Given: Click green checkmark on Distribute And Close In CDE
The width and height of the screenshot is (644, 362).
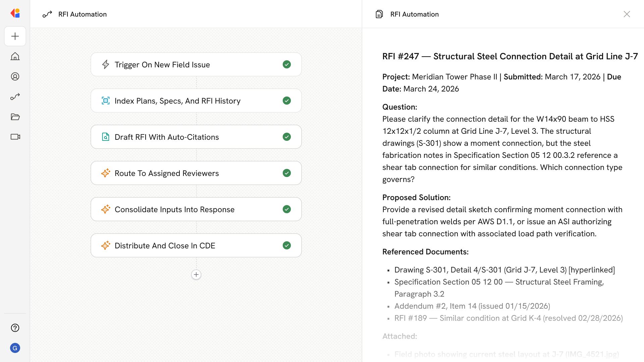Looking at the screenshot, I should pyautogui.click(x=286, y=245).
